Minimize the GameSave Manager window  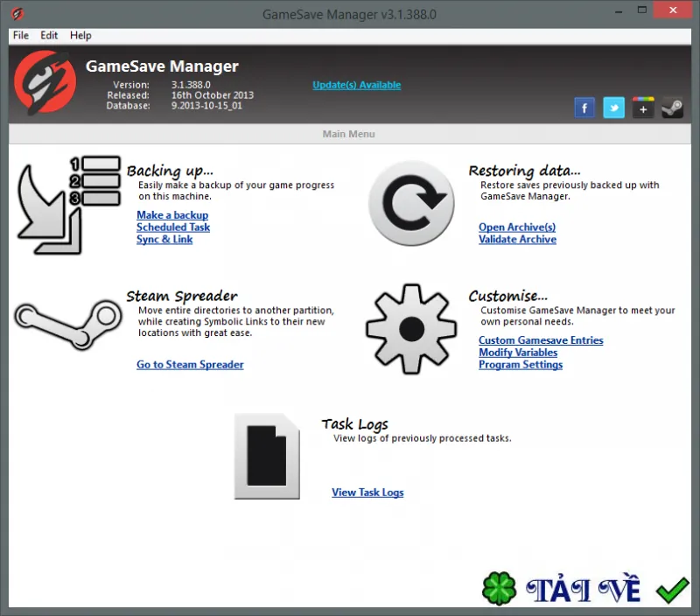pyautogui.click(x=619, y=10)
